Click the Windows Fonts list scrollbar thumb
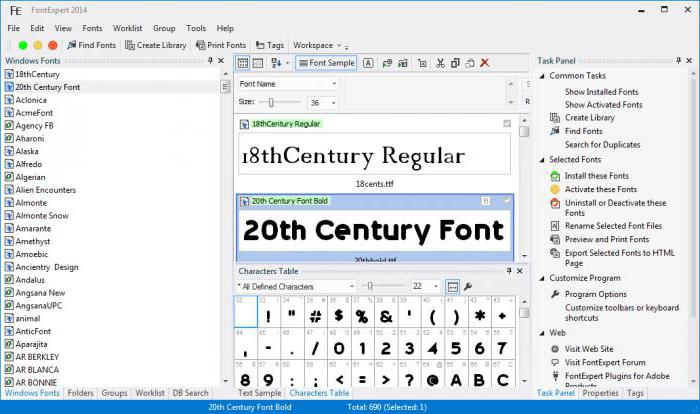 (225, 86)
